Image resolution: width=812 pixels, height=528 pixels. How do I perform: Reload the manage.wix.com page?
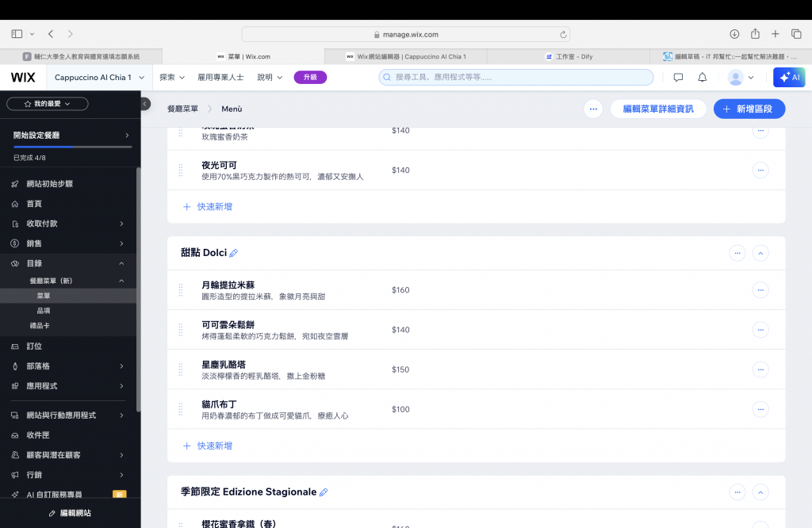563,35
